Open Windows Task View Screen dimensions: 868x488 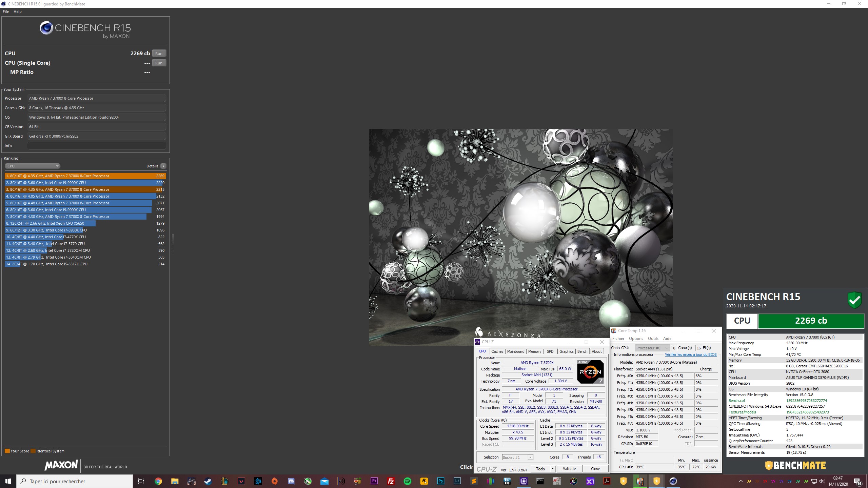(x=141, y=481)
